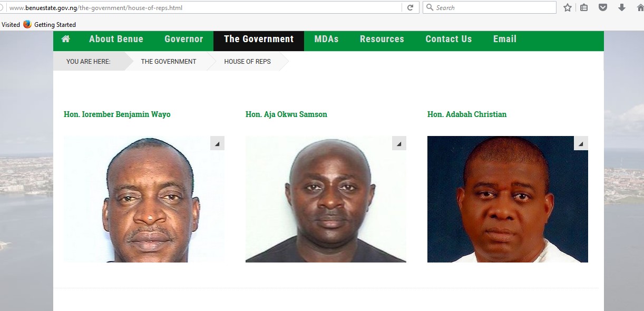Click the browser search input field

pos(489,7)
